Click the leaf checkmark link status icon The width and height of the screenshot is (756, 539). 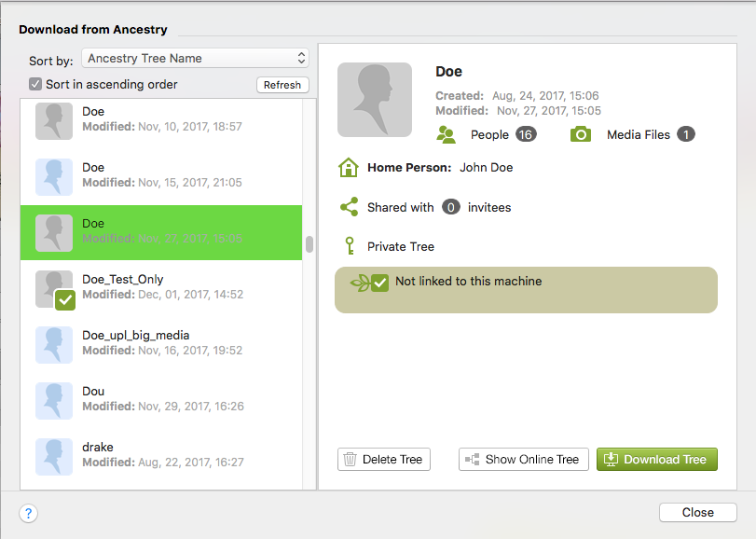pos(369,283)
